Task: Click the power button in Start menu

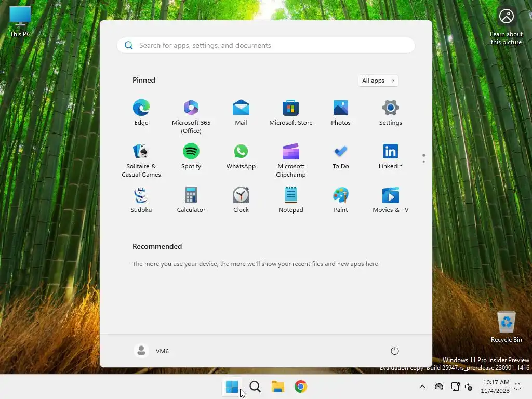Action: coord(395,351)
